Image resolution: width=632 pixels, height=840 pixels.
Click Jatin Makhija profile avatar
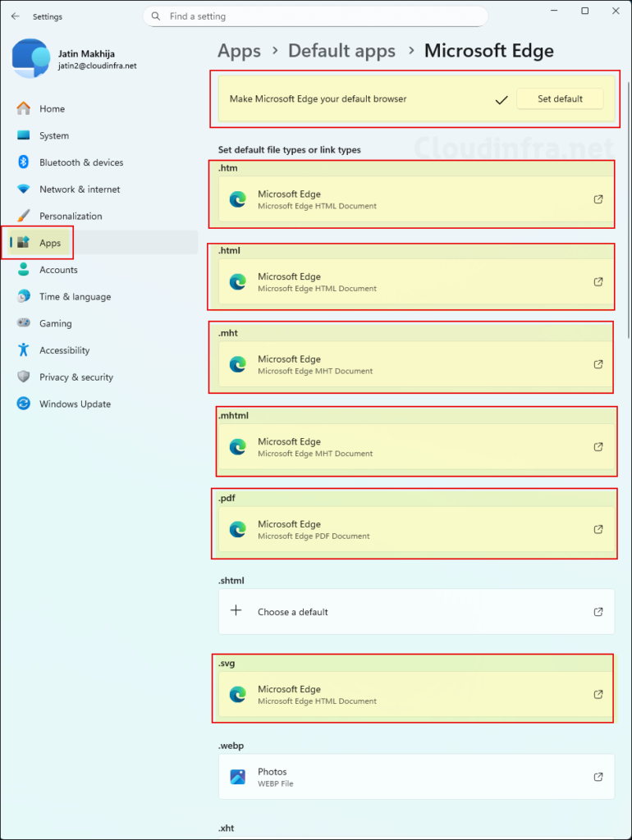point(31,59)
